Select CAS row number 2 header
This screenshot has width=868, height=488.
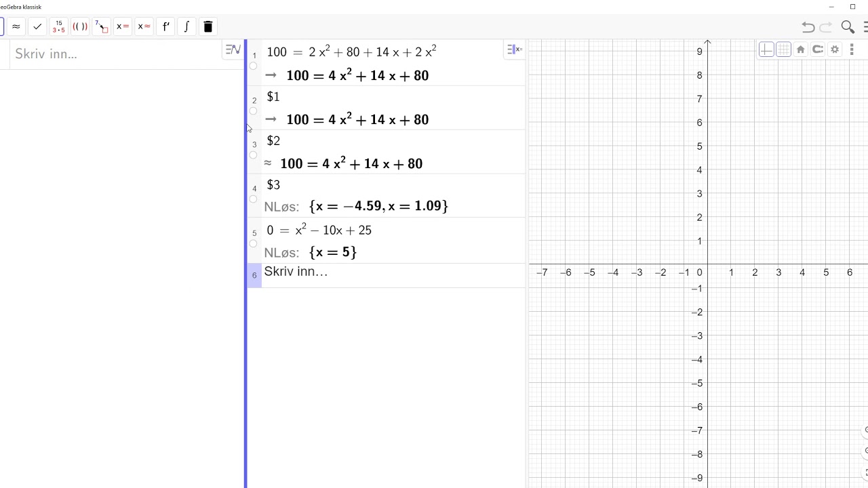click(x=254, y=107)
